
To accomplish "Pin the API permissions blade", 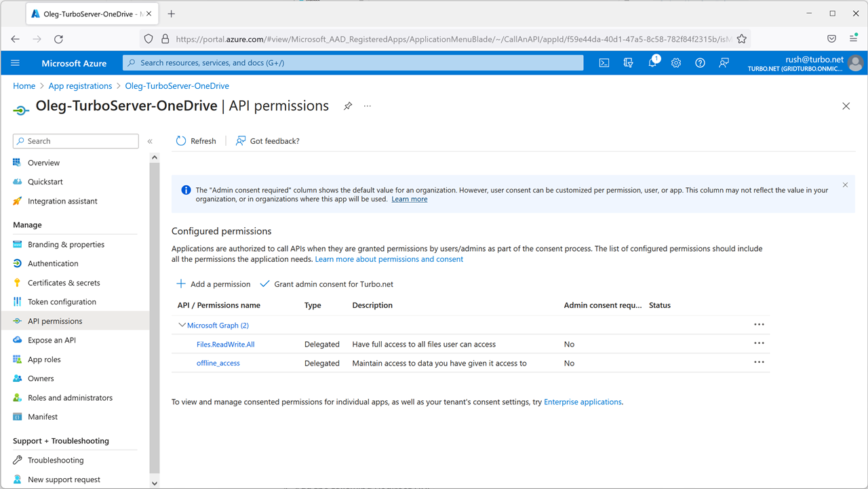I will [348, 106].
